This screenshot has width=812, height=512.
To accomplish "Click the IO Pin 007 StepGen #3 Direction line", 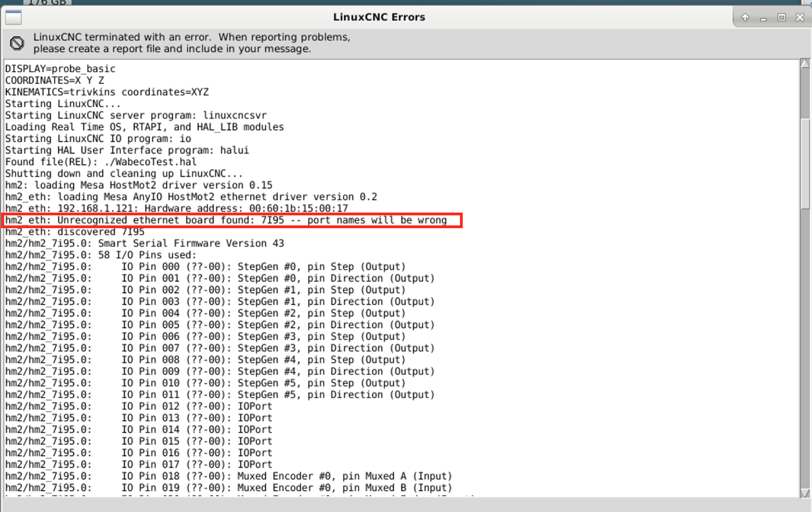I will point(220,349).
